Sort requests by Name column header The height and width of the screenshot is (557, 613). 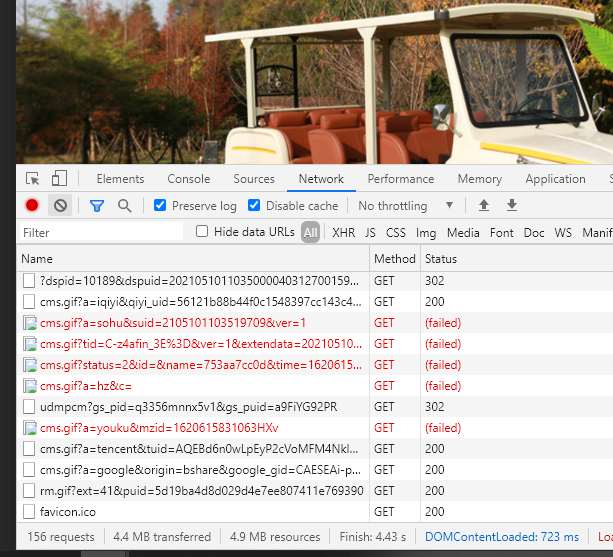click(x=37, y=259)
